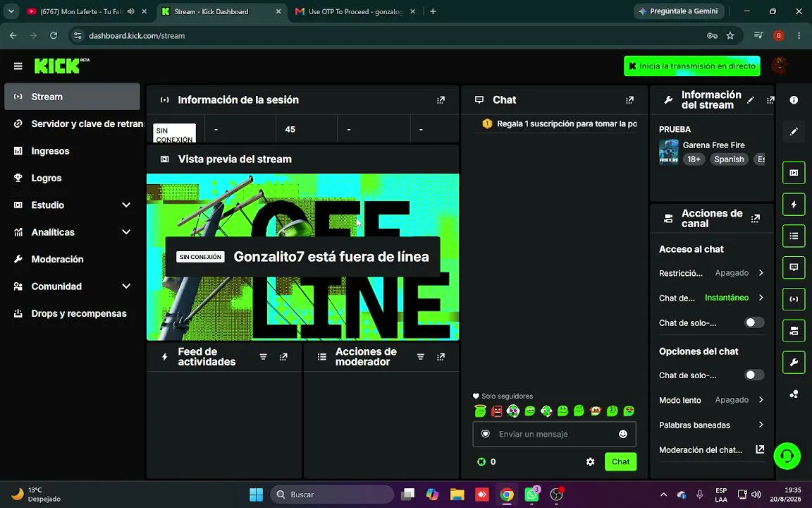Toggle moderator actions list icon in right rail
Viewport: 812px width, 508px height.
coord(794,236)
